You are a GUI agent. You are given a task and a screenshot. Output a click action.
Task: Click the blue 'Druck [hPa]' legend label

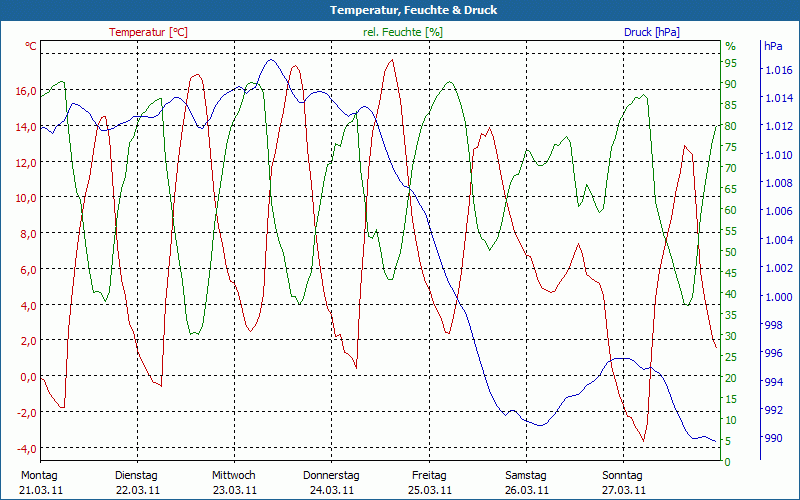tap(652, 32)
